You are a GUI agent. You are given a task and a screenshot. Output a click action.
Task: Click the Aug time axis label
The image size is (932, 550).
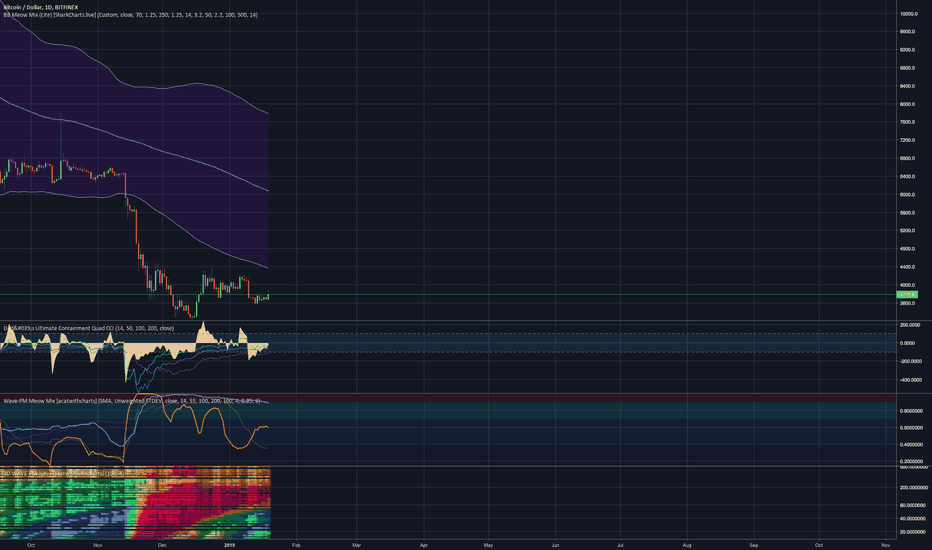(687, 545)
